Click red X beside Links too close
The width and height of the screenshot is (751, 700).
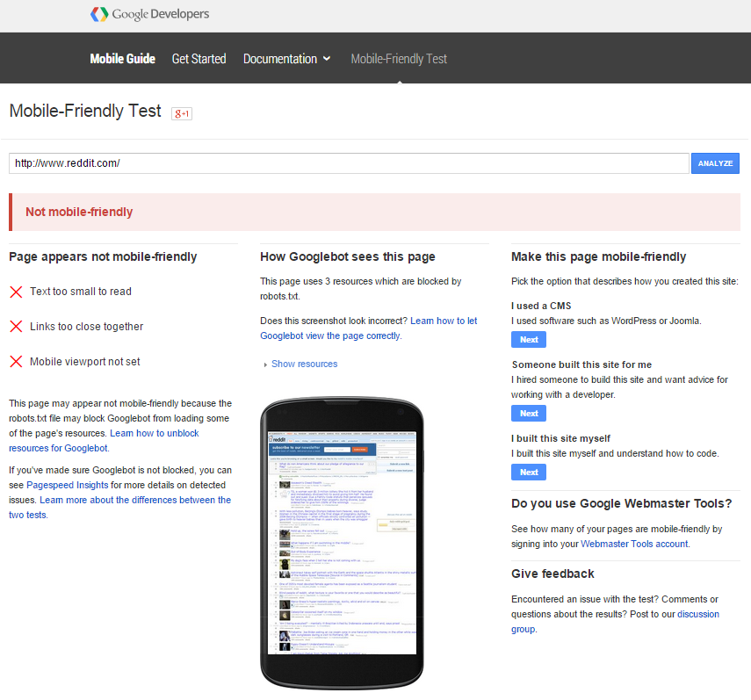[x=16, y=327]
